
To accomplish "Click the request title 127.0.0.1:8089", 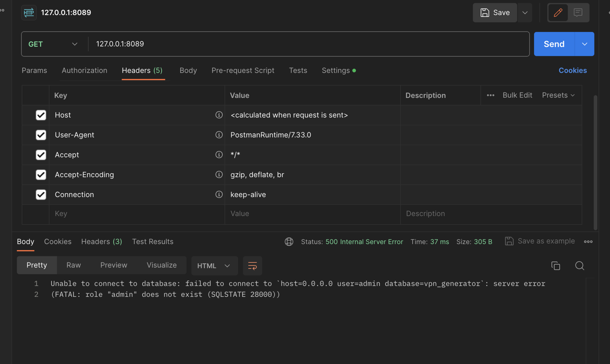I will [66, 12].
